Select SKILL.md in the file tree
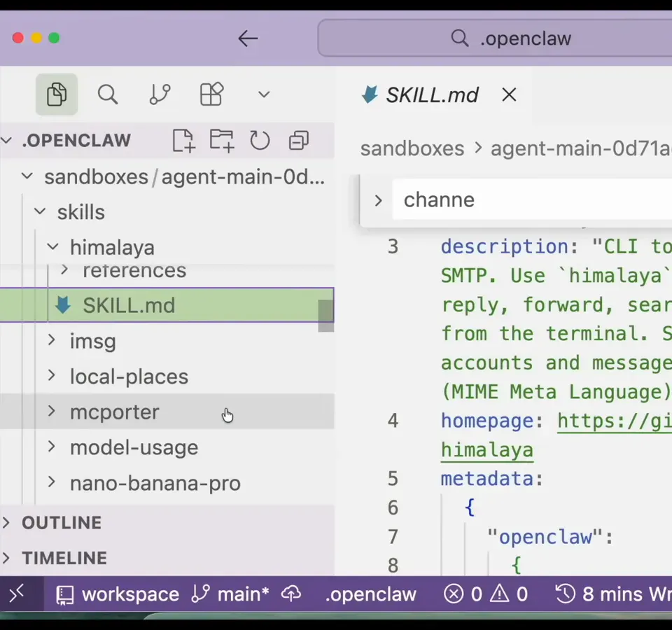Screen dimensions: 672x630 (x=167, y=305)
